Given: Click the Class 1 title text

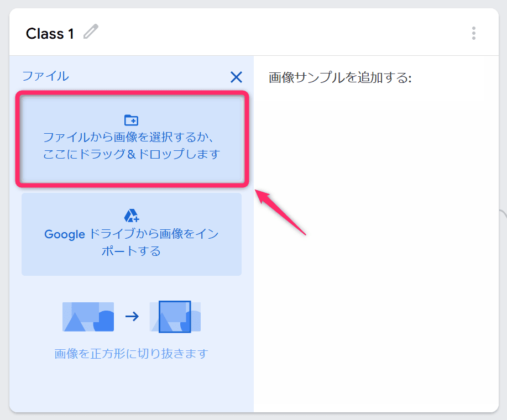Looking at the screenshot, I should click(50, 34).
